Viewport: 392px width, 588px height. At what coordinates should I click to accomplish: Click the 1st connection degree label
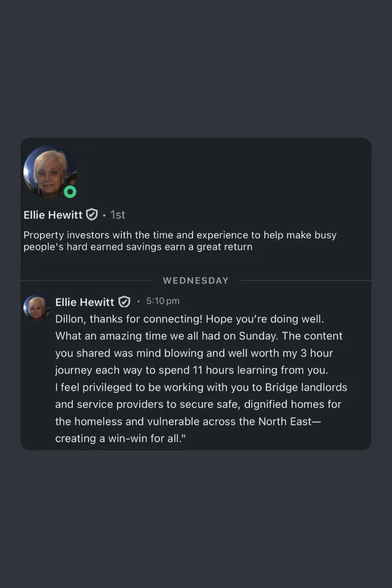pyautogui.click(x=118, y=215)
